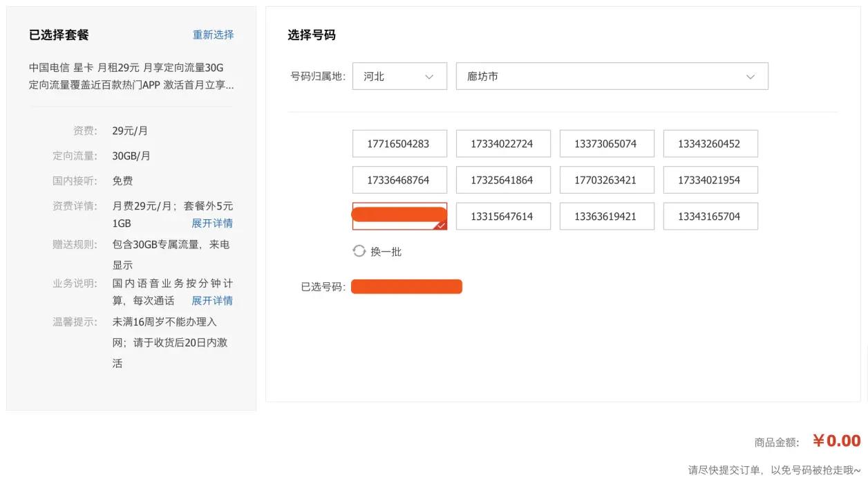Select phone number 17716504283
The height and width of the screenshot is (480, 868).
[399, 143]
